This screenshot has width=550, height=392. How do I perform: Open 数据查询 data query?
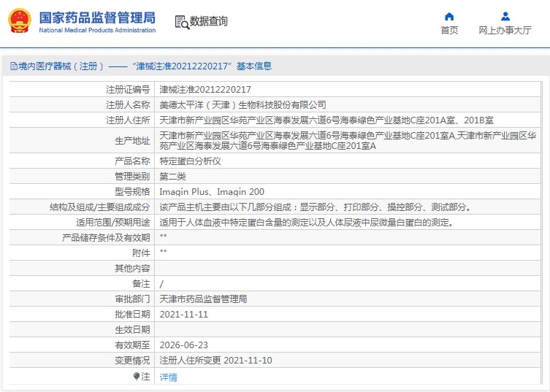209,21
